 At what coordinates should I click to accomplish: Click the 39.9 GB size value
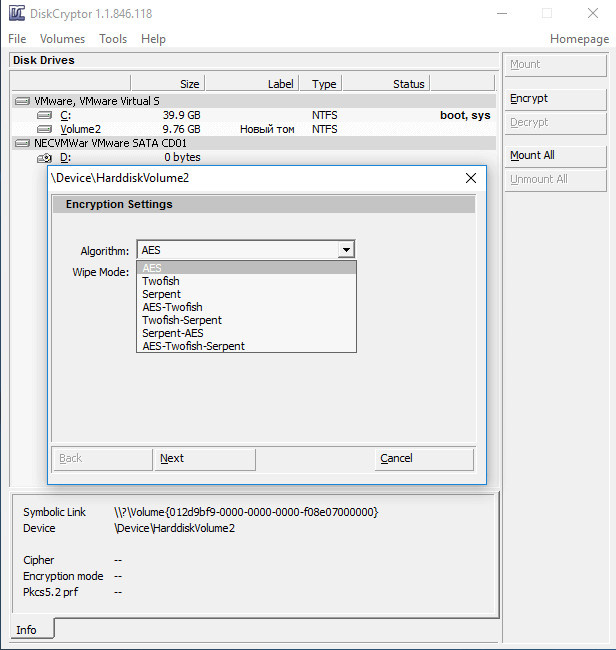click(182, 115)
